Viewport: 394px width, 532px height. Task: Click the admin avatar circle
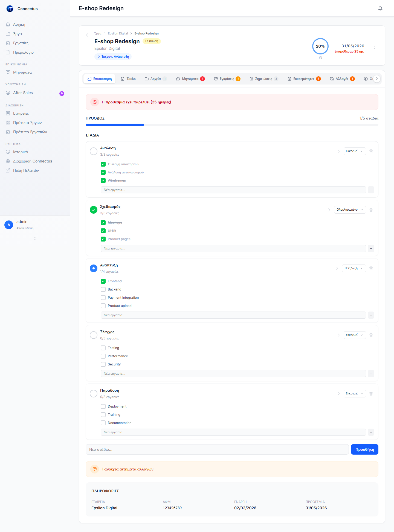tap(9, 225)
